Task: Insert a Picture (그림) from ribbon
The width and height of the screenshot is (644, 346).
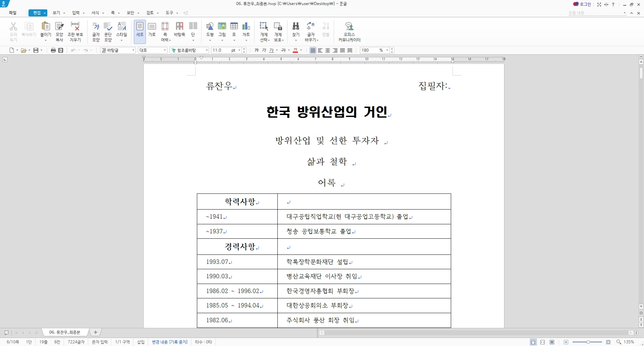Action: [222, 32]
